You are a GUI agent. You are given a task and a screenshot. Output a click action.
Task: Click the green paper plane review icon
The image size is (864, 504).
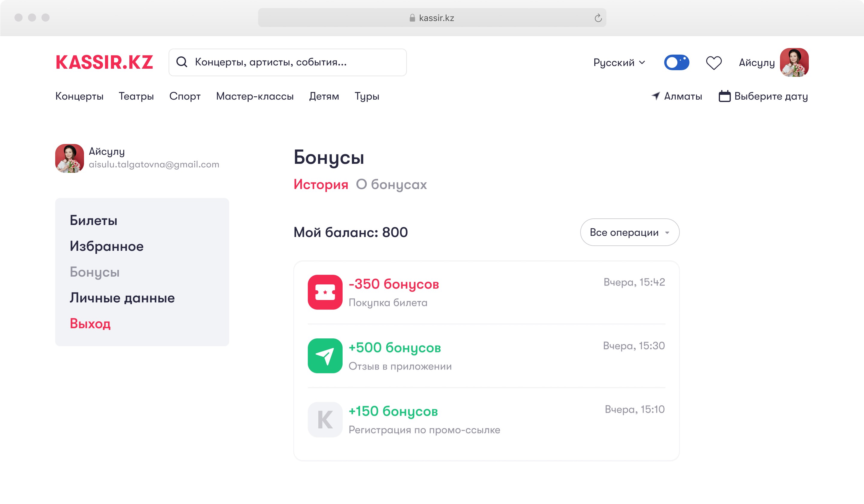point(325,356)
